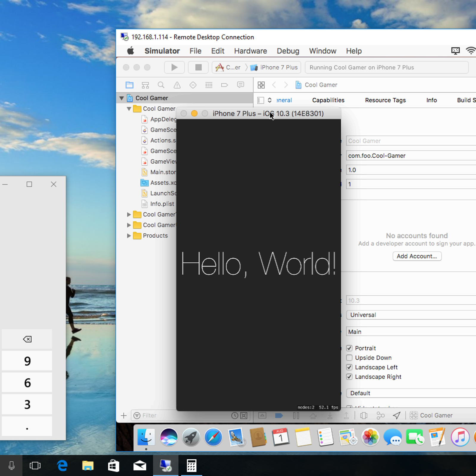Open the Symbol navigator icon
Viewport: 476px width, 476px height.
pos(145,85)
